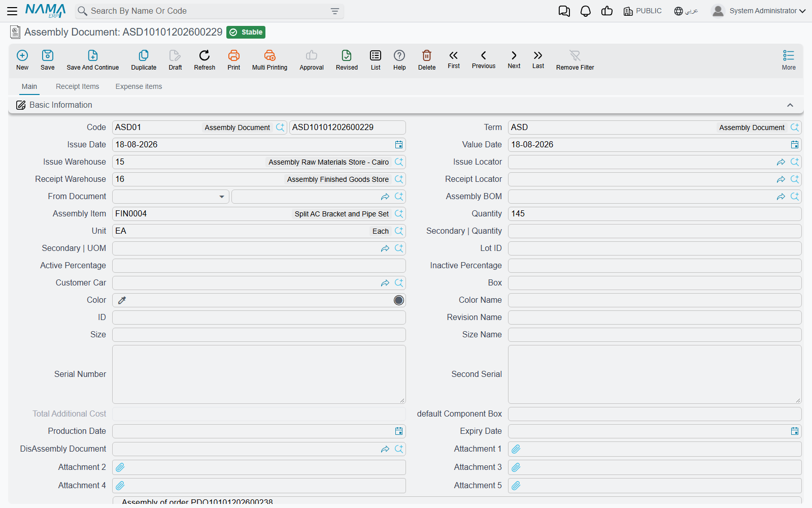The height and width of the screenshot is (508, 812).
Task: Click the NAMA ERP logo
Action: pyautogui.click(x=46, y=11)
